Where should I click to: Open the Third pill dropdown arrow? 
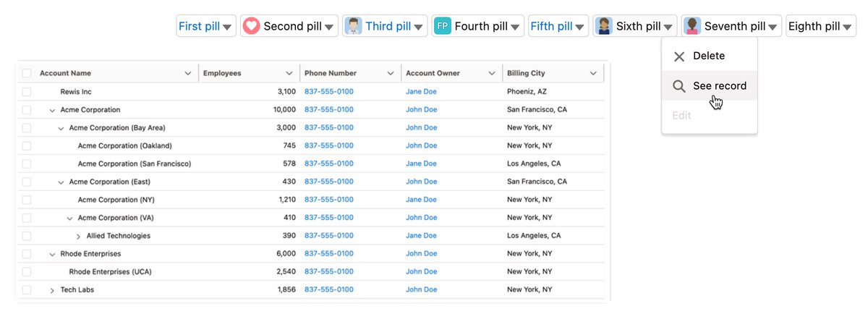click(419, 27)
